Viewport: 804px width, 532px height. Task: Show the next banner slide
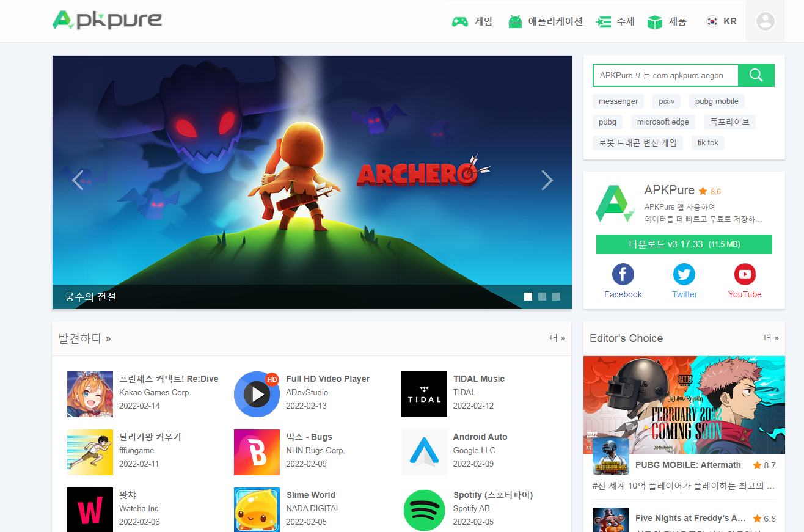point(547,180)
